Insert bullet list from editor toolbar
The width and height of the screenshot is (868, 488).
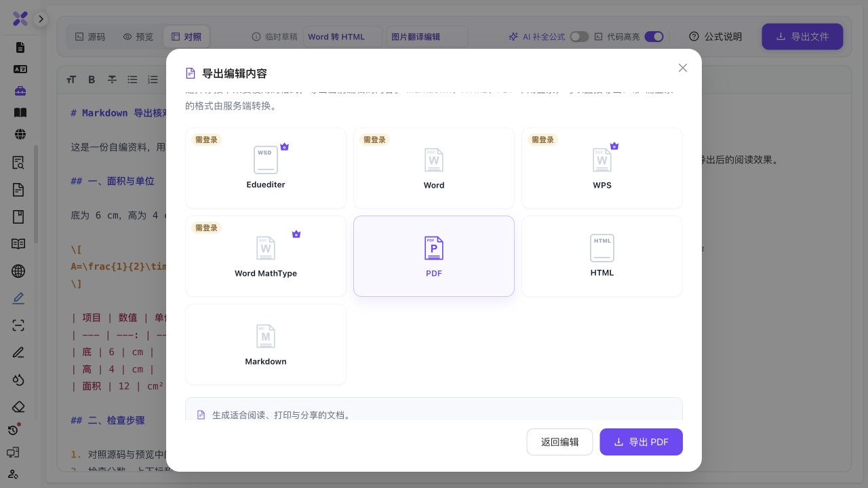(132, 79)
